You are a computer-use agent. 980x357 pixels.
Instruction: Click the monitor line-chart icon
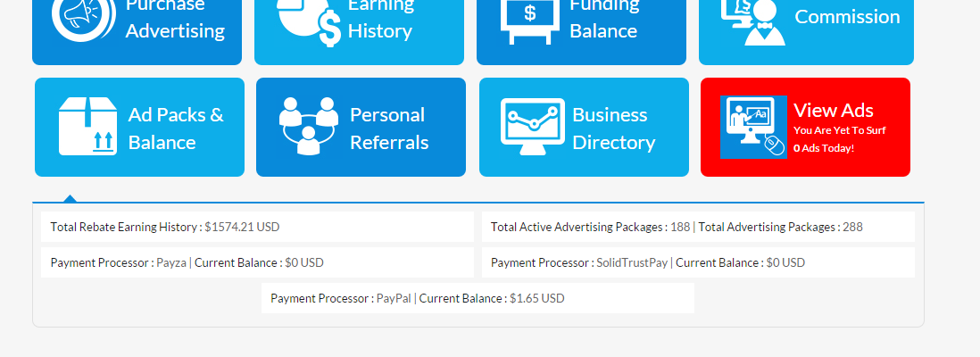coord(532,127)
